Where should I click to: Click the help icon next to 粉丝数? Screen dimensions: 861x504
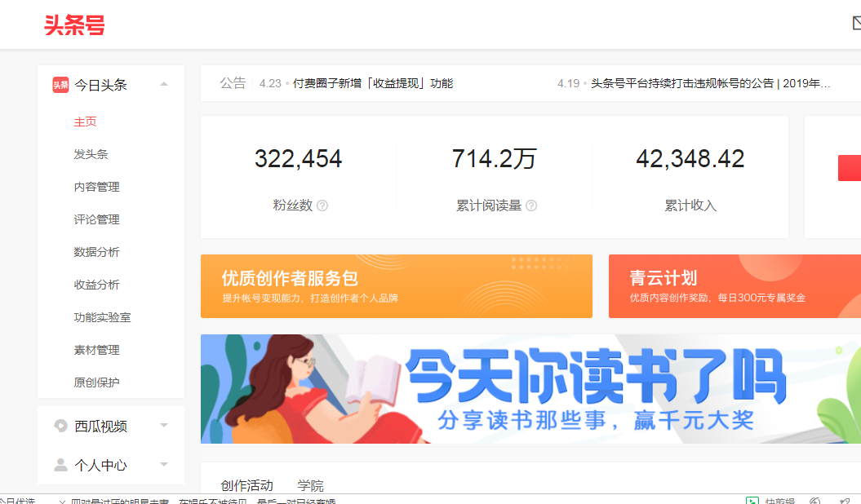pos(322,206)
